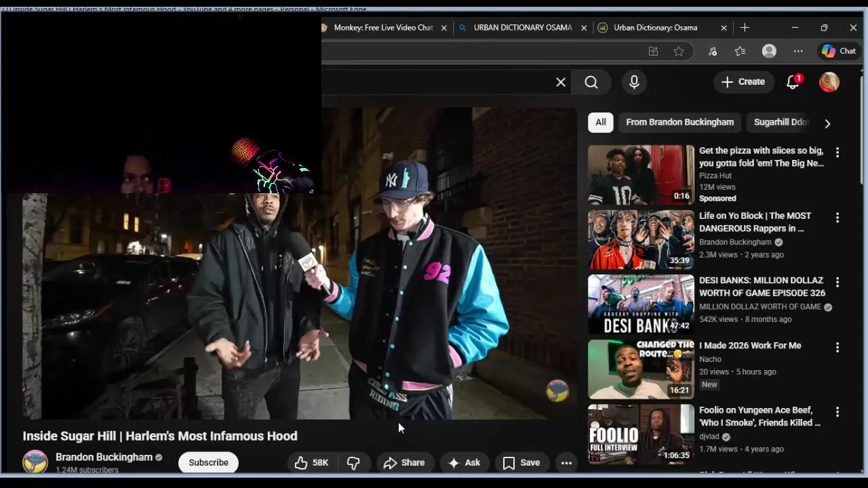The image size is (868, 488).
Task: Open YouTube notifications bell
Action: 793,82
